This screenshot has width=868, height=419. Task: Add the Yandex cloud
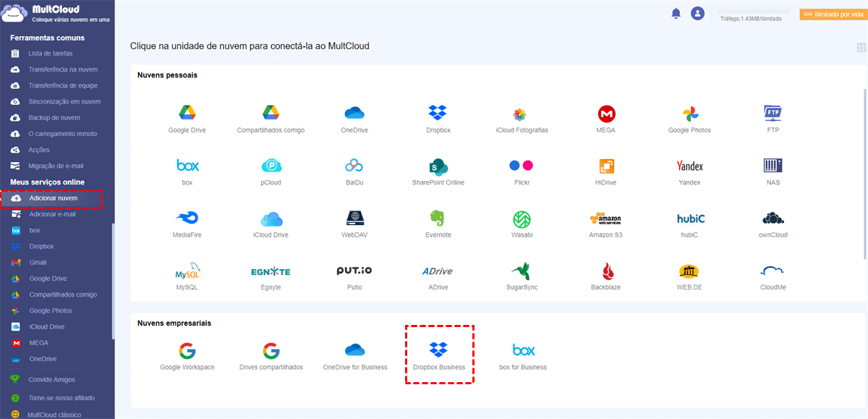tap(689, 166)
